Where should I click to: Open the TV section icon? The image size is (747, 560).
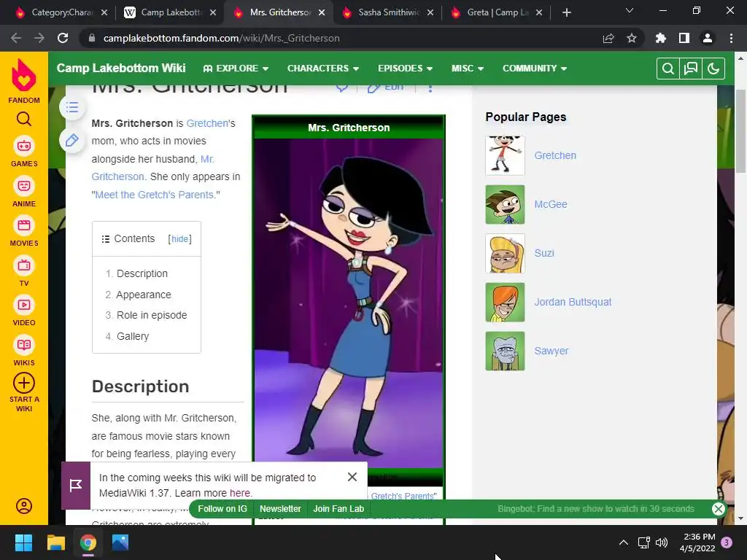coord(24,265)
